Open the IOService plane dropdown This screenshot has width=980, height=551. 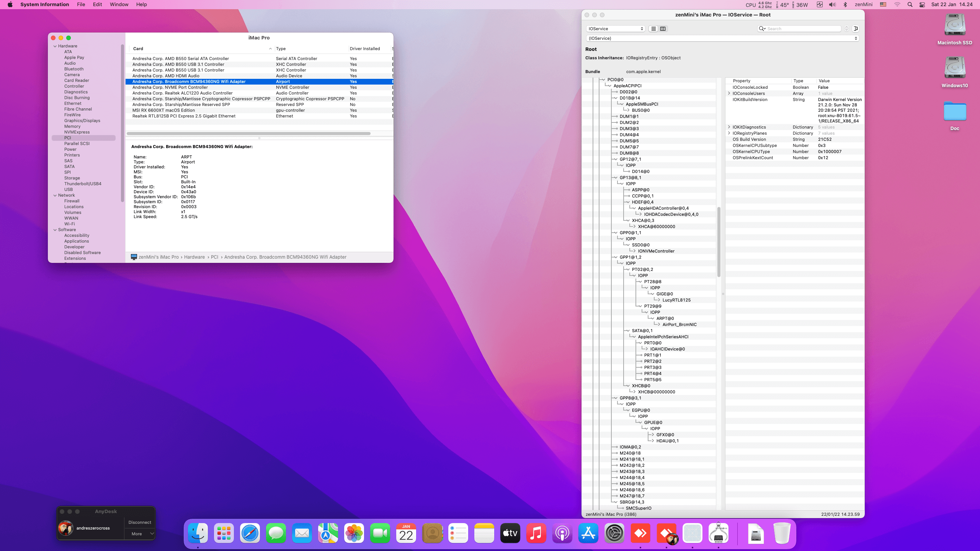click(x=616, y=29)
